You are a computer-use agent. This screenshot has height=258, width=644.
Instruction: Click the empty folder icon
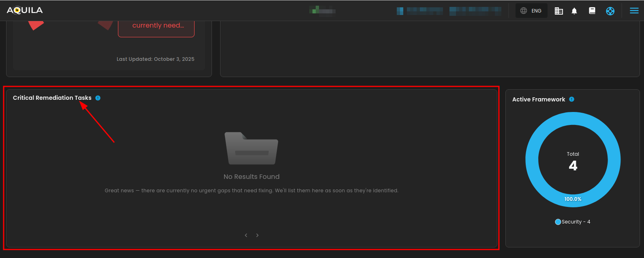point(251,148)
